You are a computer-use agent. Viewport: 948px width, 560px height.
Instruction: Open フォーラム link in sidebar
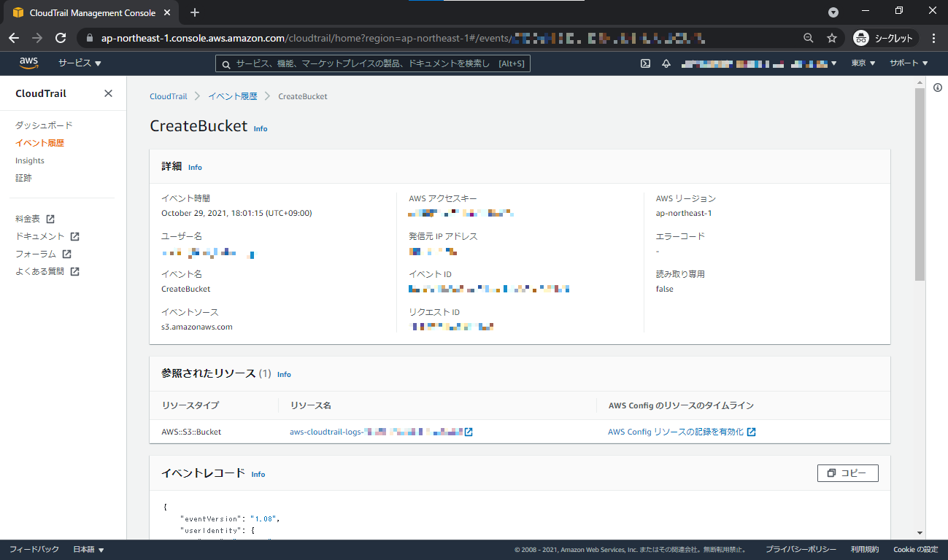[x=36, y=254]
